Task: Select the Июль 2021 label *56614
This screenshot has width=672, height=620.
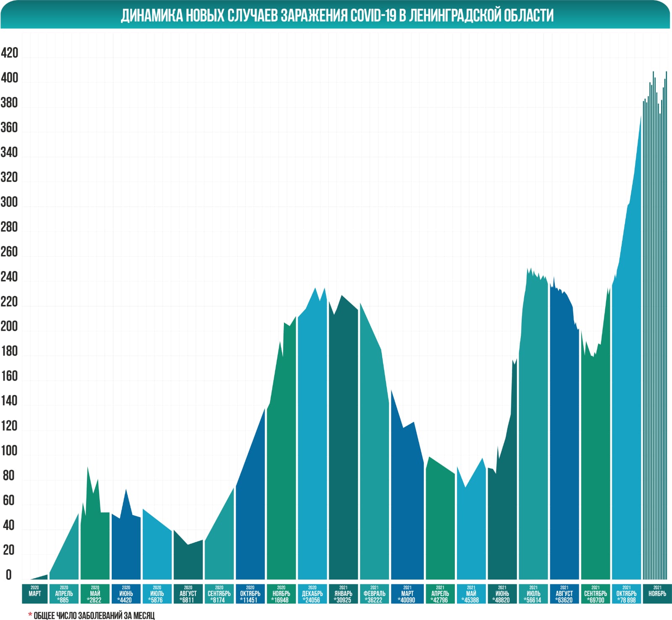Action: [x=533, y=594]
